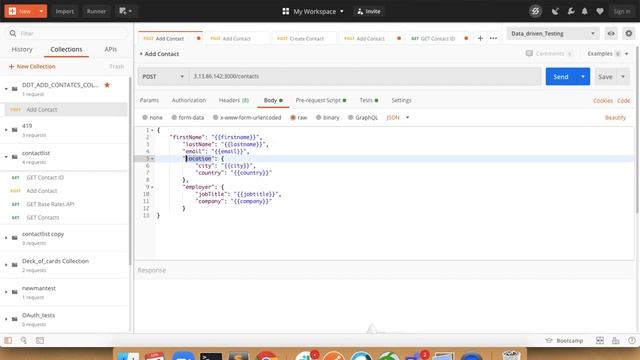The height and width of the screenshot is (360, 640).
Task: Click the Invite button
Action: coord(369,11)
